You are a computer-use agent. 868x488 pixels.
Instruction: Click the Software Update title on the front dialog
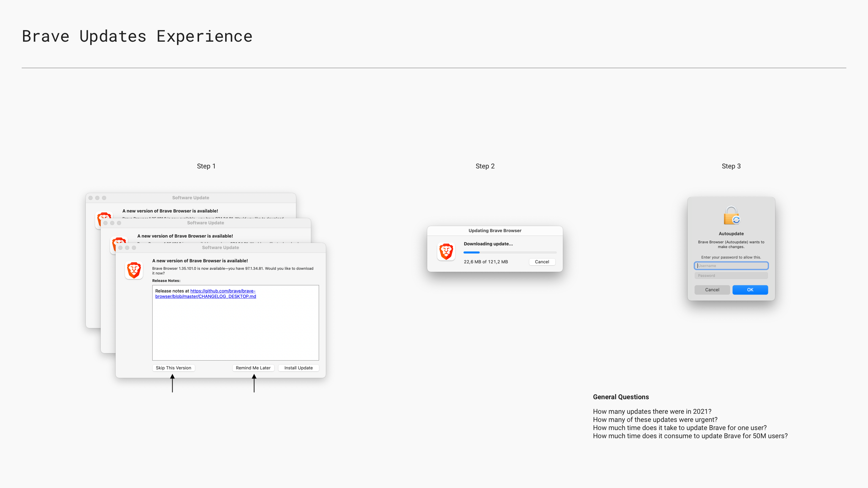click(x=220, y=247)
